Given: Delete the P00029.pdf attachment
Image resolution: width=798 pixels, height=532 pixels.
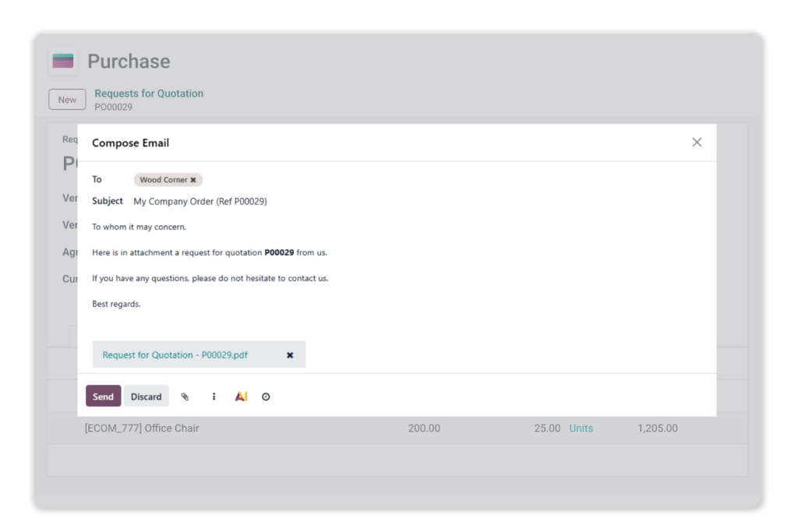Looking at the screenshot, I should click(x=290, y=355).
